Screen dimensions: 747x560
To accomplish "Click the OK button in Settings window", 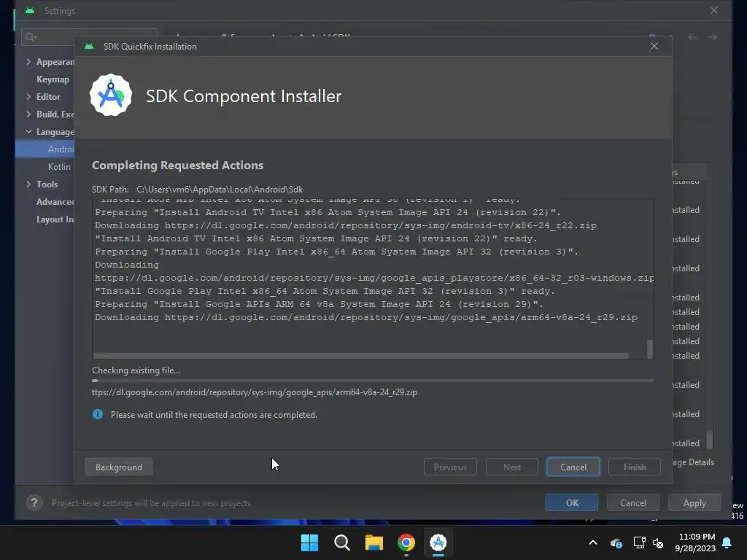I will coord(572,503).
